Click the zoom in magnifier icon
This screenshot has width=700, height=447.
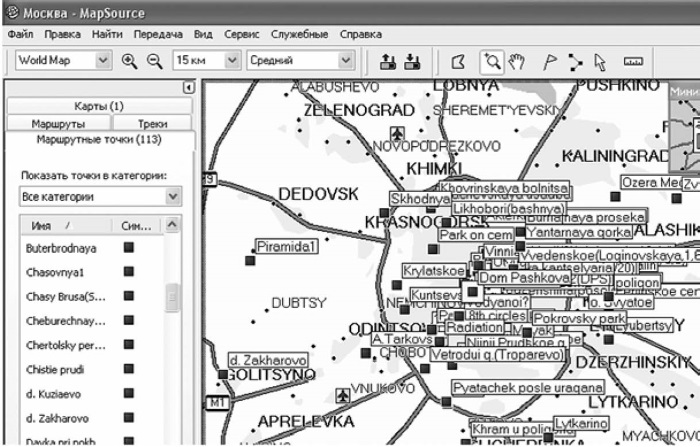coord(129,61)
